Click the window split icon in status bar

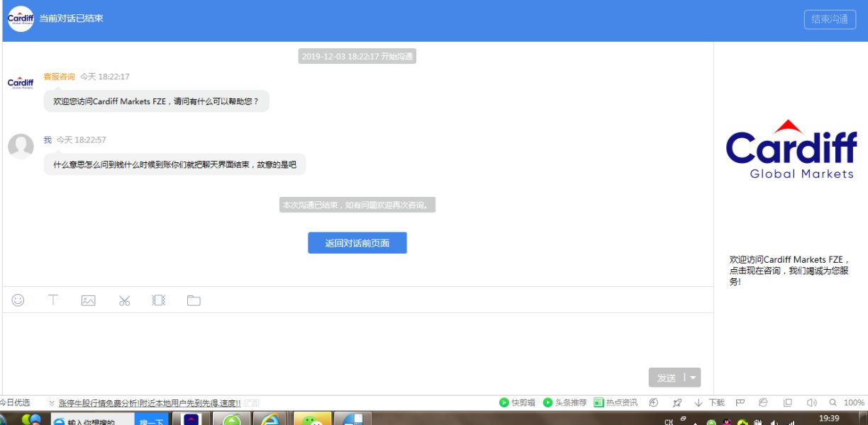(x=787, y=402)
